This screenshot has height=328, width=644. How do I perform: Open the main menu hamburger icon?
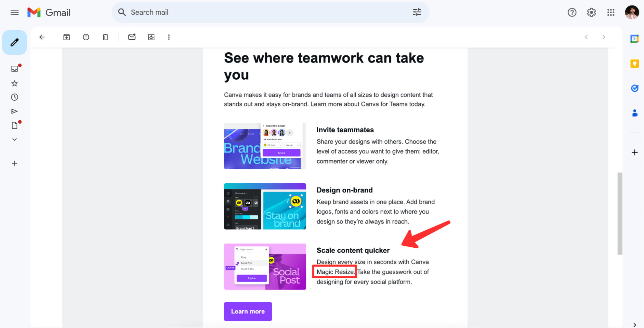[14, 13]
